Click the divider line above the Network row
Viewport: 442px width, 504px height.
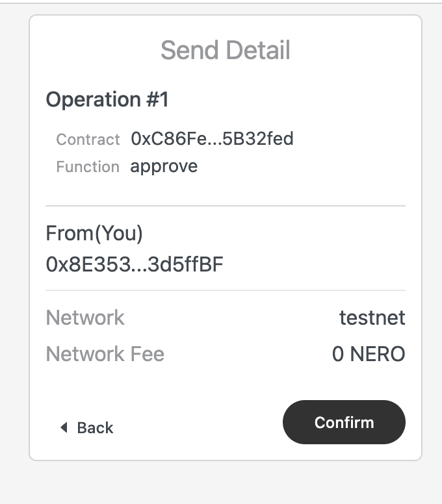[225, 290]
